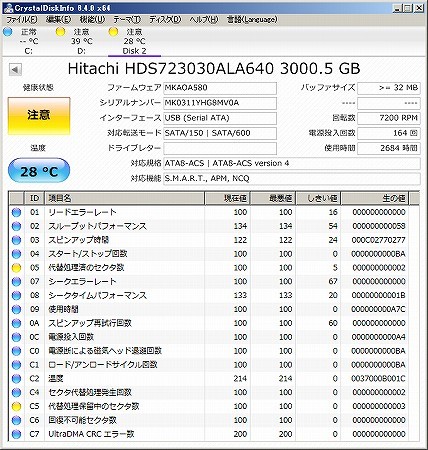Select the シークエラーレート row name
The image size is (428, 450).
[x=82, y=282]
